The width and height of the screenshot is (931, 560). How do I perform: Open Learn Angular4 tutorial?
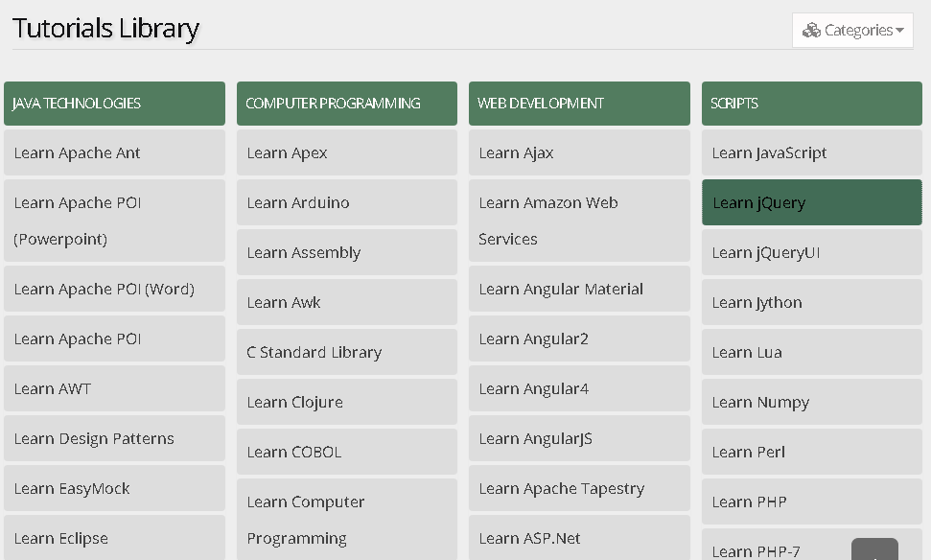(x=579, y=388)
